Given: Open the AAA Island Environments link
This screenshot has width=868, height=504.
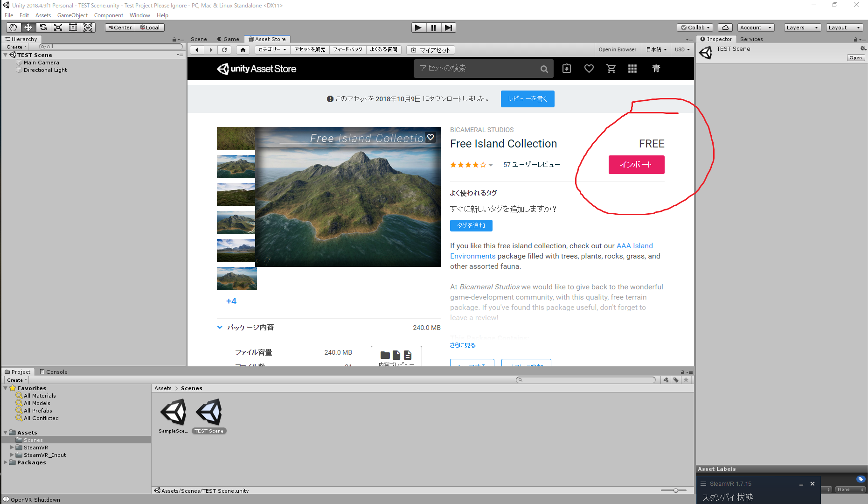Looking at the screenshot, I should point(634,245).
